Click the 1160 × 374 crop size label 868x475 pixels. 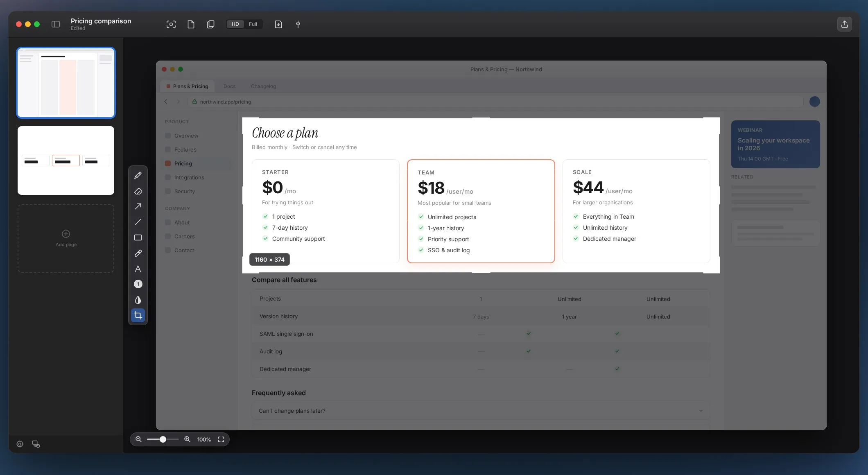[x=269, y=260]
